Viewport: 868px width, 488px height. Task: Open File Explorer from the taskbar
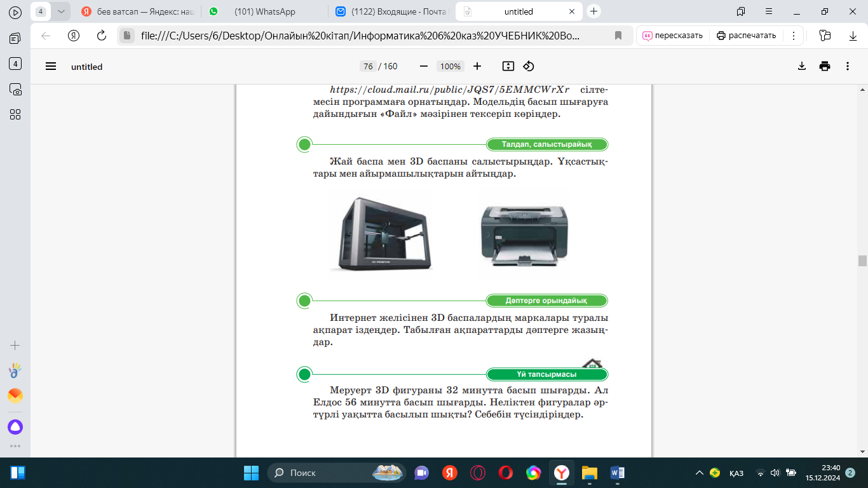click(590, 473)
